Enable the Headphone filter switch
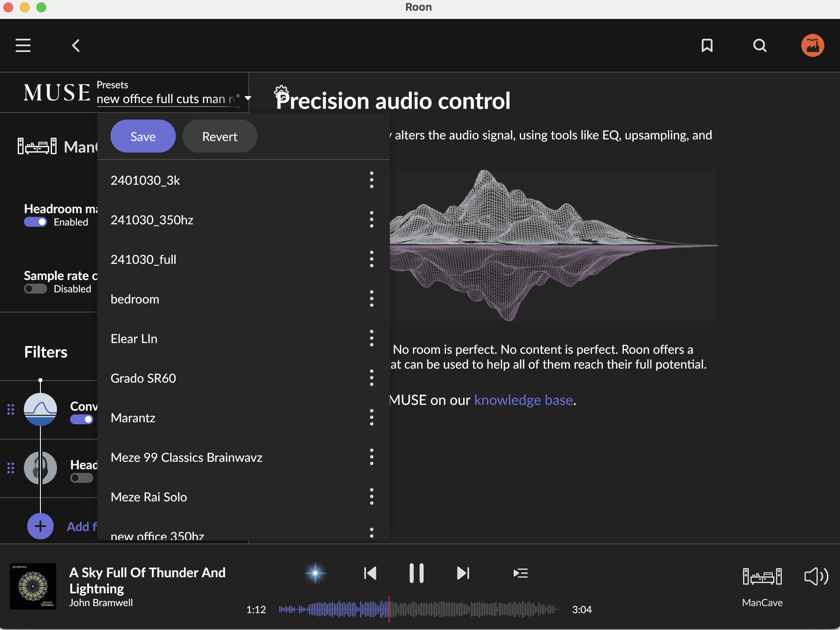 (x=82, y=478)
